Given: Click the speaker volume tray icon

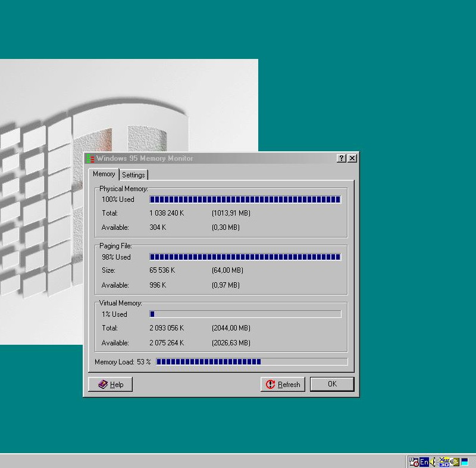Looking at the screenshot, I should coord(434,461).
